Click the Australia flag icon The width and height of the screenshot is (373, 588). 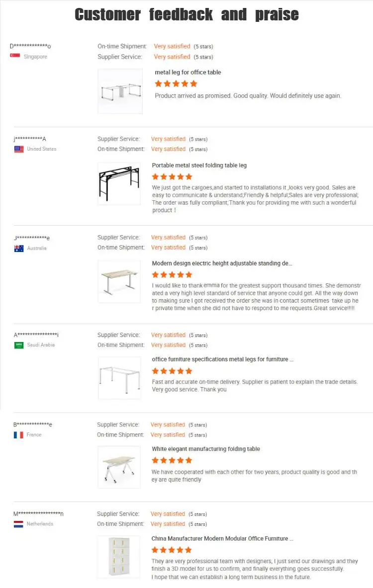tap(19, 248)
